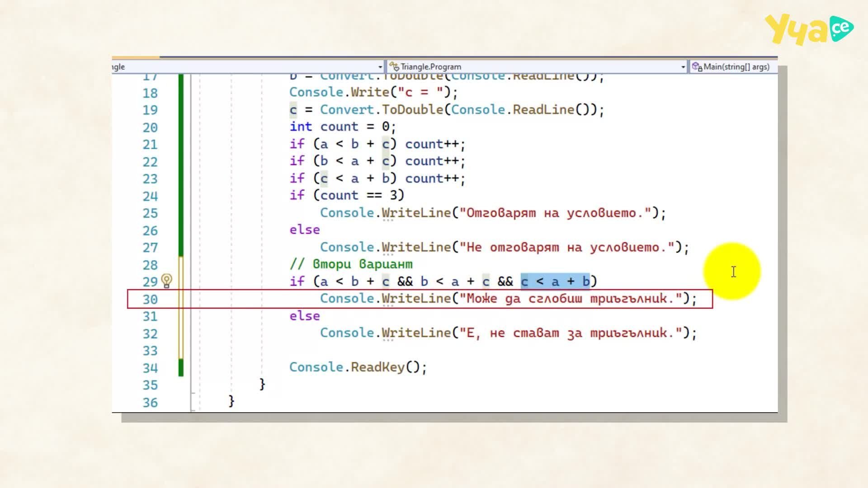Click the "Не отговарям на условието." string on line 27
Screen dimensions: 868x488
pos(567,247)
